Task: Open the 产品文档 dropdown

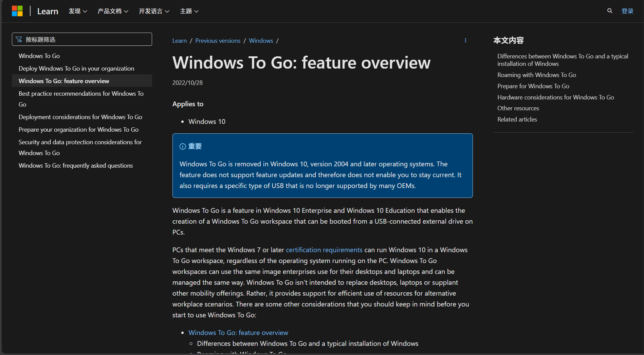Action: [113, 11]
